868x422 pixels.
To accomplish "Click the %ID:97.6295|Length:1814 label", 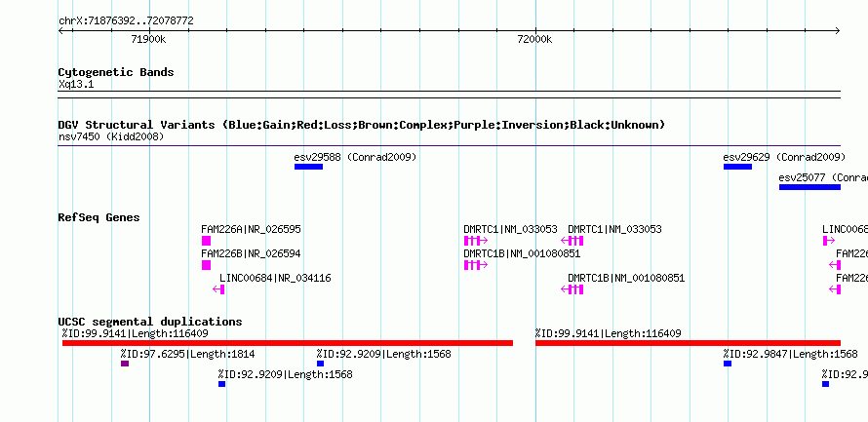I will click(x=187, y=354).
